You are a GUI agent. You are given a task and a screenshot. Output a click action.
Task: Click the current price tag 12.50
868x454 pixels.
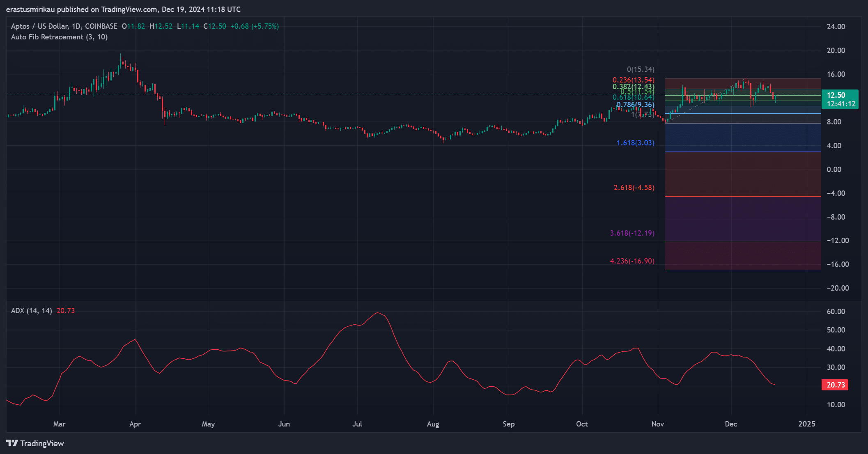(836, 95)
